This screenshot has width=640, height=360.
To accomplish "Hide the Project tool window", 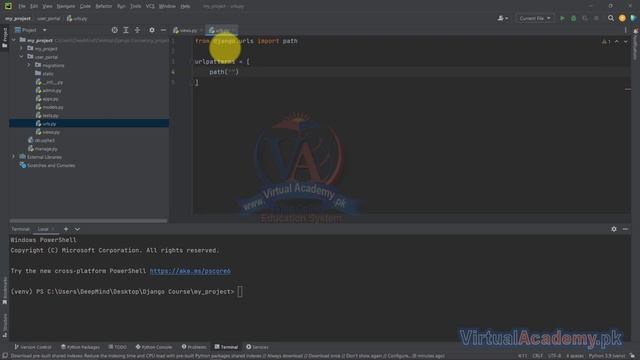I will click(163, 30).
